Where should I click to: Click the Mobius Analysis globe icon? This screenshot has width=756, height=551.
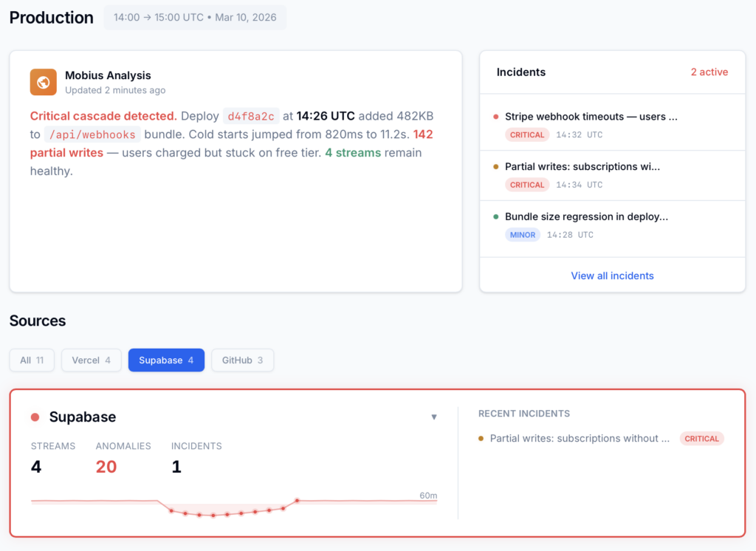[x=44, y=82]
